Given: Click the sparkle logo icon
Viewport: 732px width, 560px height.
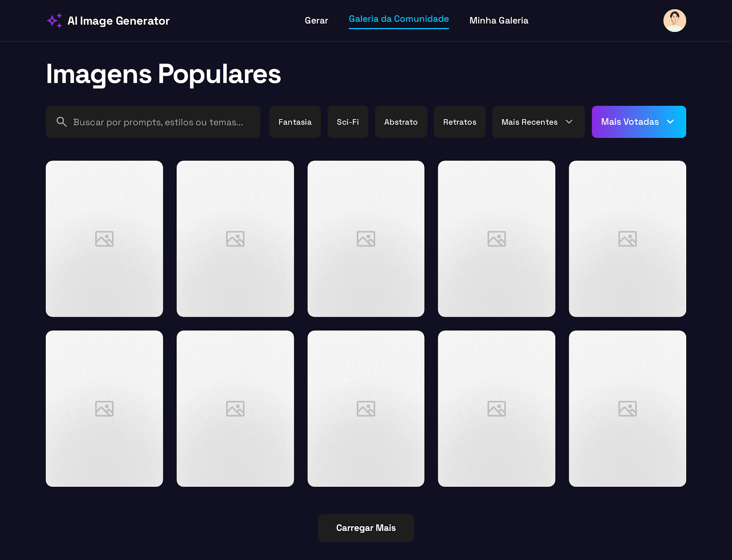Looking at the screenshot, I should pos(54,21).
